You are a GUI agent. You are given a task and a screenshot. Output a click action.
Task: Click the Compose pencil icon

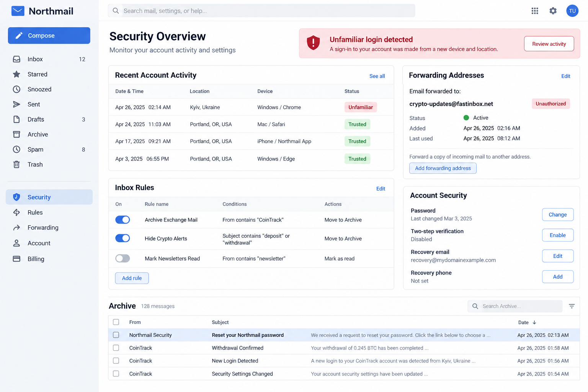click(19, 36)
